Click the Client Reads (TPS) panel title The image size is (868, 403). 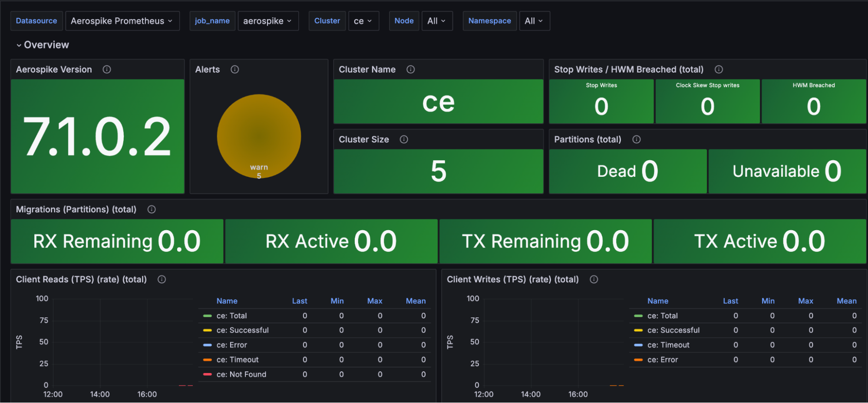coord(81,279)
